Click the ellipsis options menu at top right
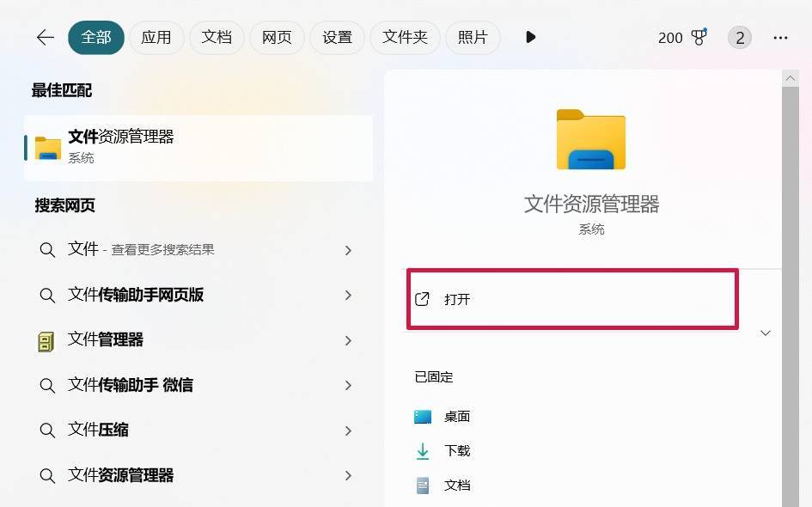 click(780, 37)
